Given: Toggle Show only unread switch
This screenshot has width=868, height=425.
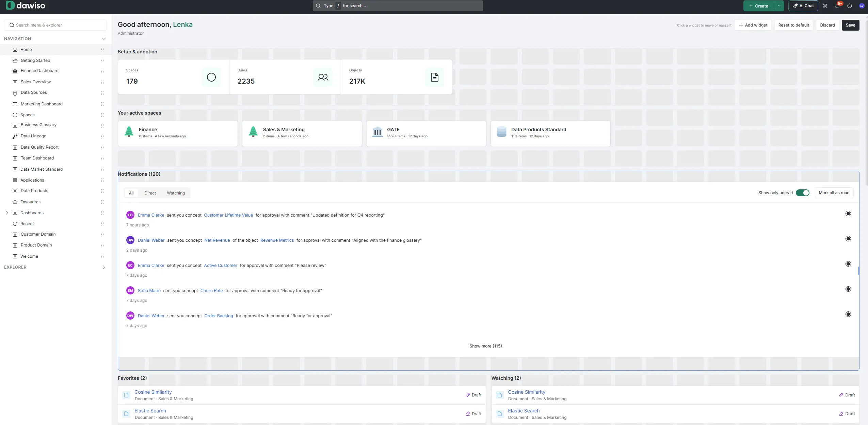Looking at the screenshot, I should [x=803, y=193].
